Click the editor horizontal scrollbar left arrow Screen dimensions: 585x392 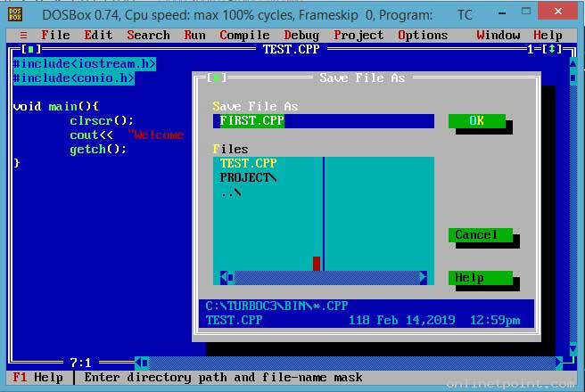tap(138, 363)
